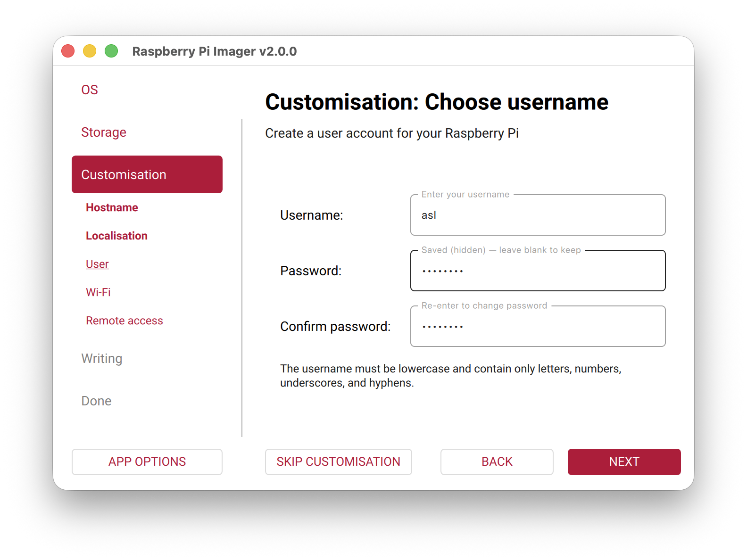Focus the Username text field
This screenshot has width=747, height=560.
point(538,215)
